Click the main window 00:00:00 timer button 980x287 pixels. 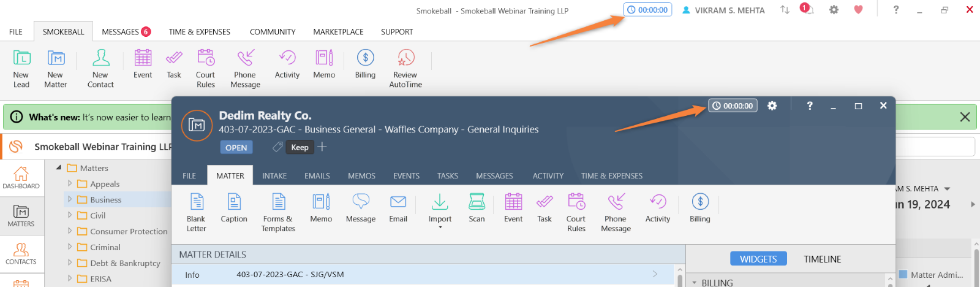pos(647,10)
